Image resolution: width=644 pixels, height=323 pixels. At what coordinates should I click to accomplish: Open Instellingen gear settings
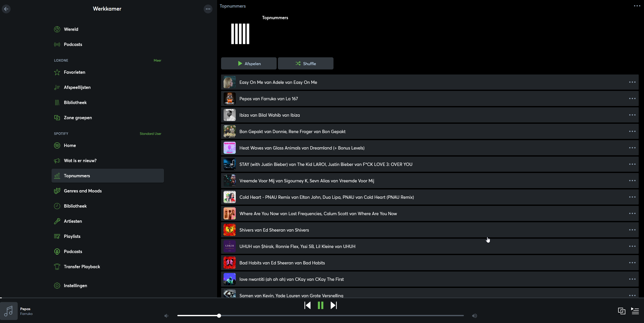click(75, 286)
